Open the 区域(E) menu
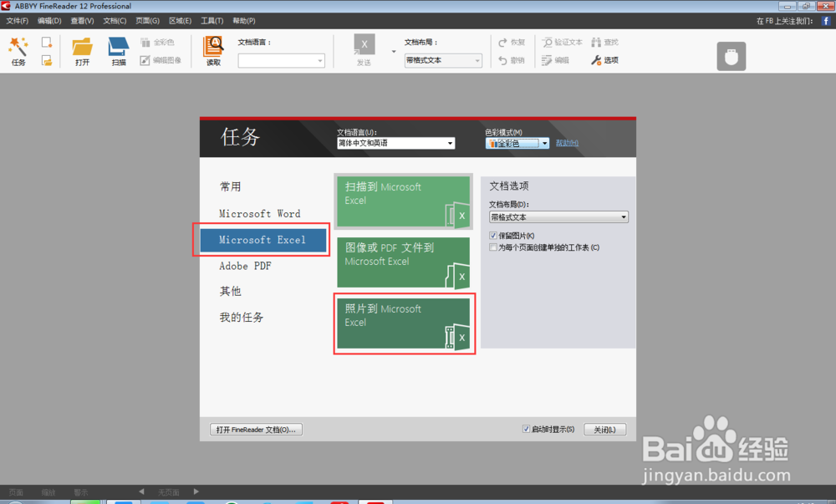This screenshot has height=504, width=836. (x=181, y=21)
